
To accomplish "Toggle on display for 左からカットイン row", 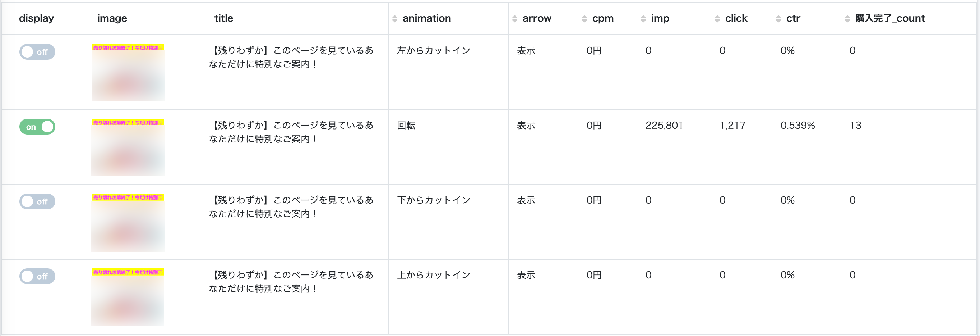I will (x=37, y=52).
